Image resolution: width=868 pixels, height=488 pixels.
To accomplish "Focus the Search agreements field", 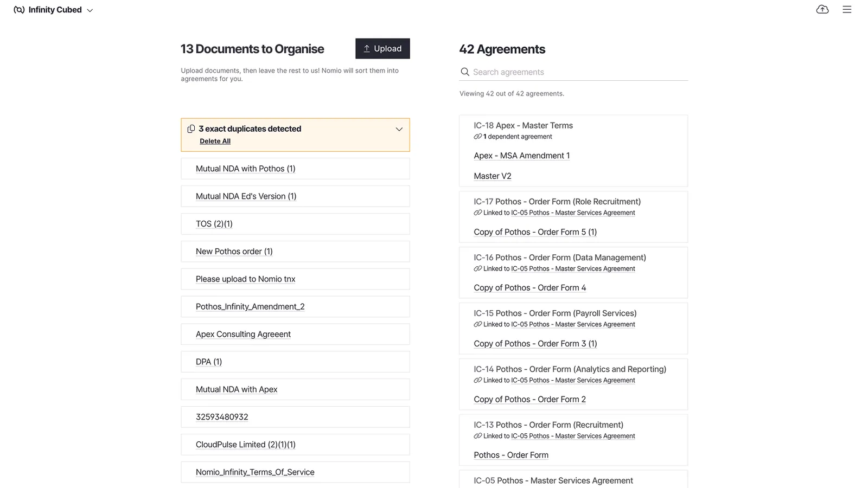I will coord(573,72).
